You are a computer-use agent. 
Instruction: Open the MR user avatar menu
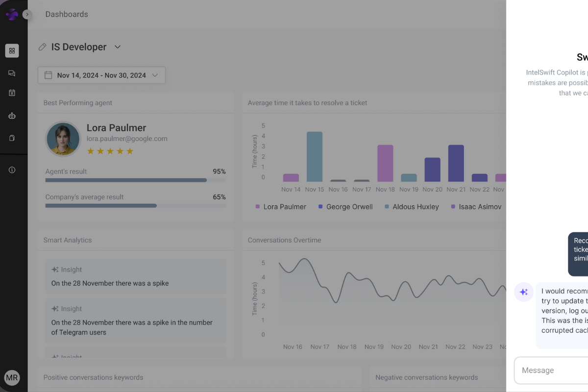click(12, 378)
